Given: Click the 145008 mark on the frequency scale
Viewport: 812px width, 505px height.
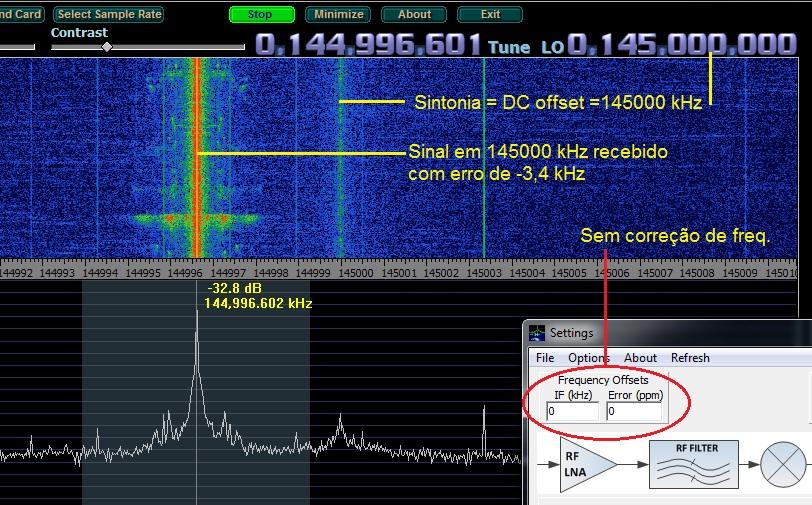Looking at the screenshot, I should pos(697,272).
